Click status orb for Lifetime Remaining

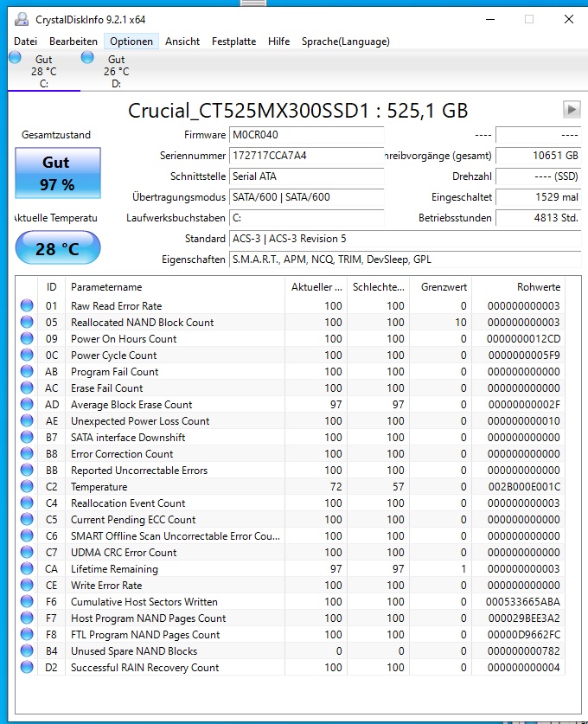[x=27, y=568]
